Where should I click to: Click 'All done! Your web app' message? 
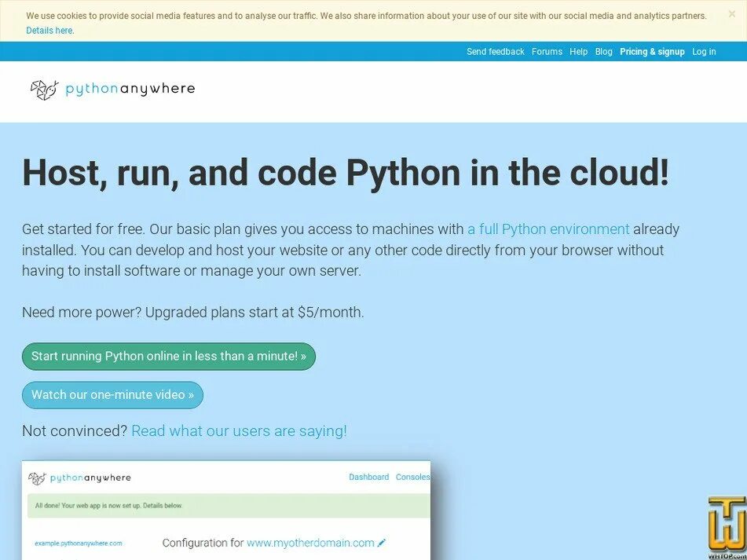pyautogui.click(x=108, y=506)
